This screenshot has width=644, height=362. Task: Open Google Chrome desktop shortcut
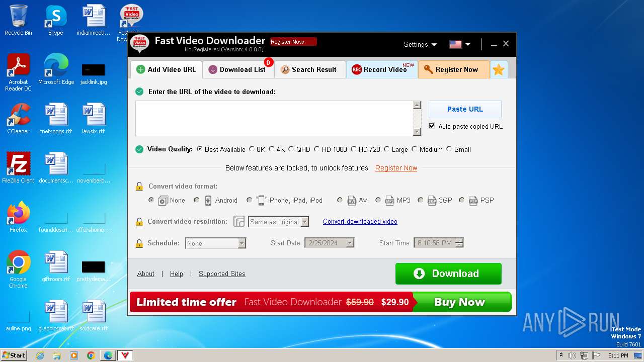coord(18,270)
